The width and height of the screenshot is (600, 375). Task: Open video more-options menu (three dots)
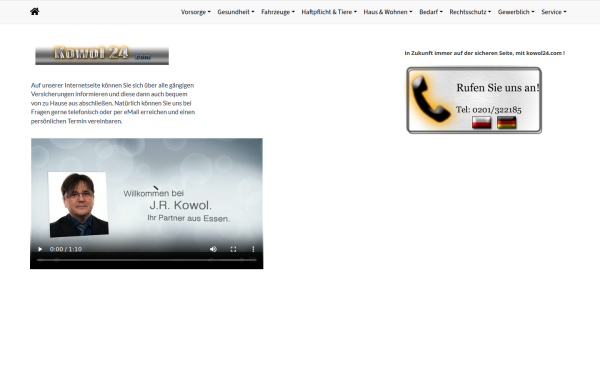tap(253, 249)
